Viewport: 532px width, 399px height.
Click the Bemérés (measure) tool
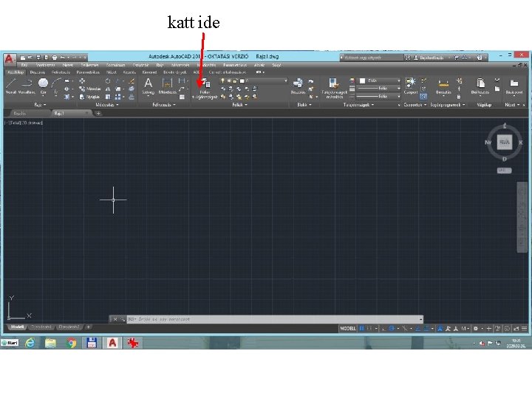443,86
